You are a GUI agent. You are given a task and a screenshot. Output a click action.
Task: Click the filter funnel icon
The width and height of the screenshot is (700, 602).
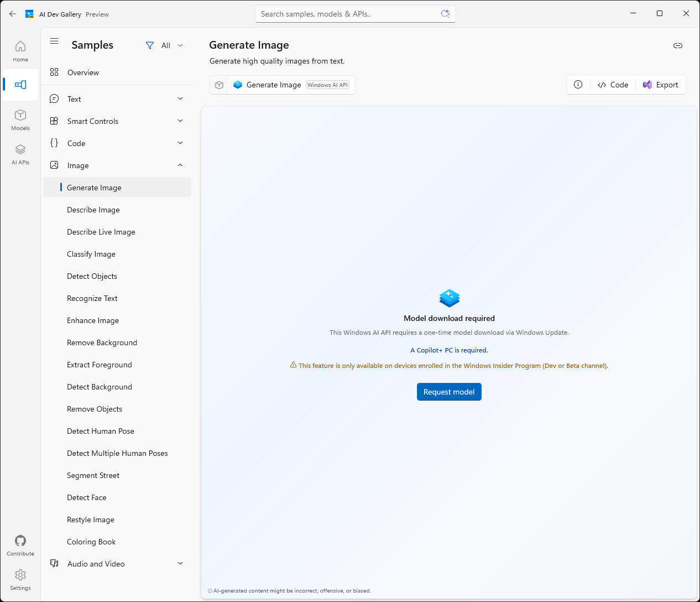150,45
